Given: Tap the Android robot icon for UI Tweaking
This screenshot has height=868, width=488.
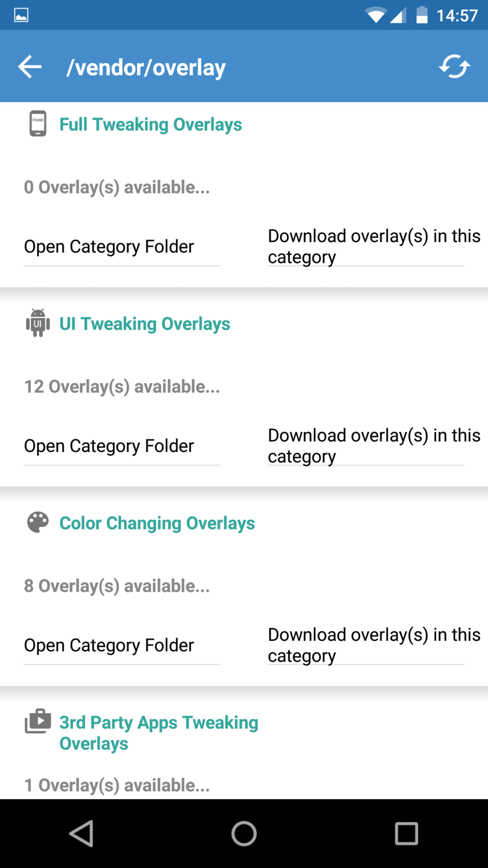Looking at the screenshot, I should tap(38, 323).
